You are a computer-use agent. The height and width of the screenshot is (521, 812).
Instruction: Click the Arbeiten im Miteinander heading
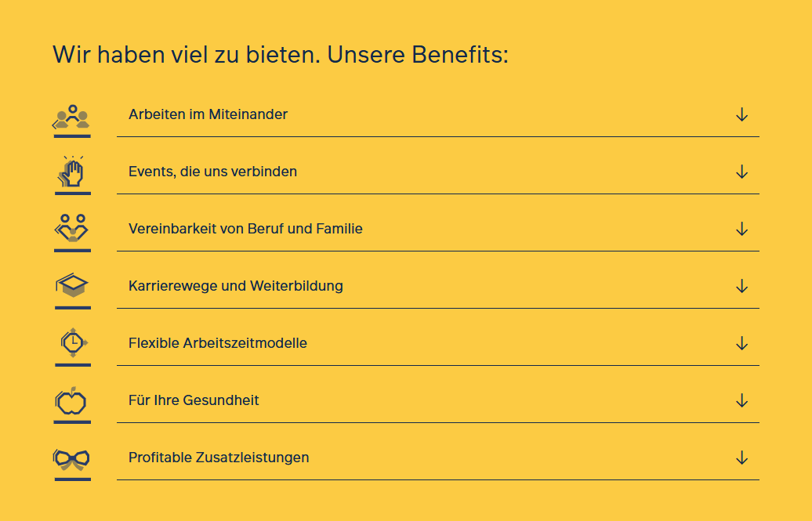click(209, 114)
